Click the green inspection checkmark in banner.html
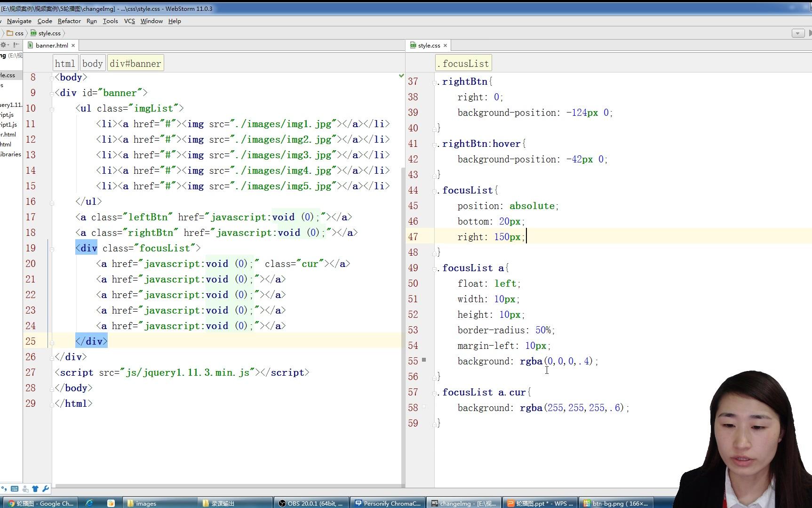 [401, 75]
